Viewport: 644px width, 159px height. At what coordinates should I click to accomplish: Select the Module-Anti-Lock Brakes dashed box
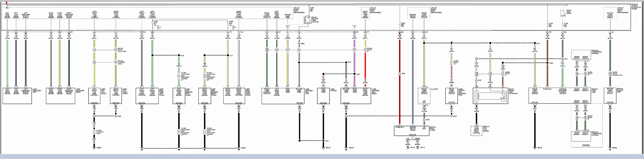click(476, 131)
